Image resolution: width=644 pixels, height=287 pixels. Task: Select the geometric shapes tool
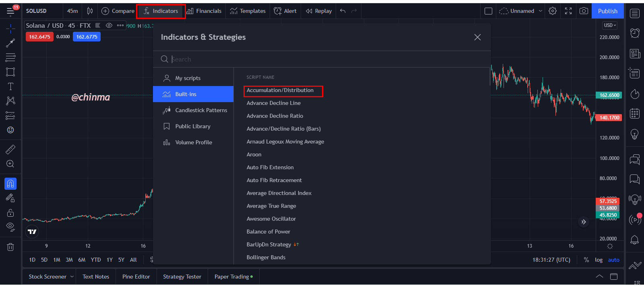[10, 72]
